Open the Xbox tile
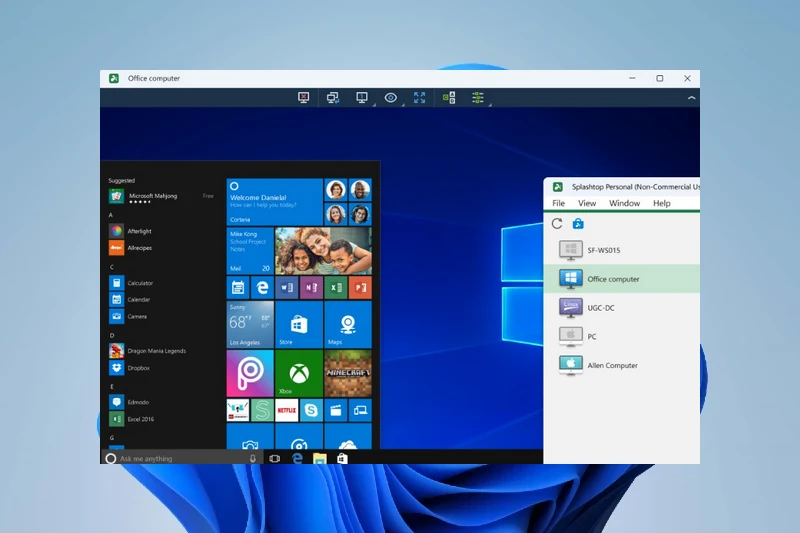 click(x=299, y=373)
